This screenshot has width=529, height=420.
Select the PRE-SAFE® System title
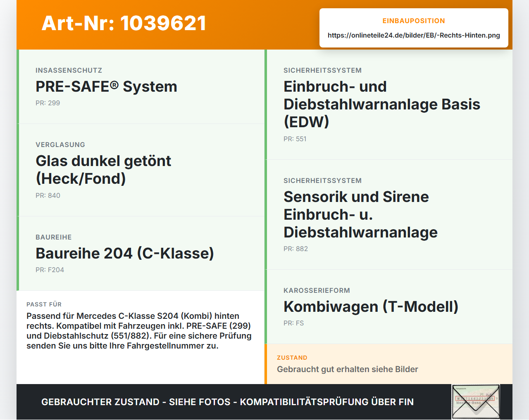pyautogui.click(x=106, y=87)
